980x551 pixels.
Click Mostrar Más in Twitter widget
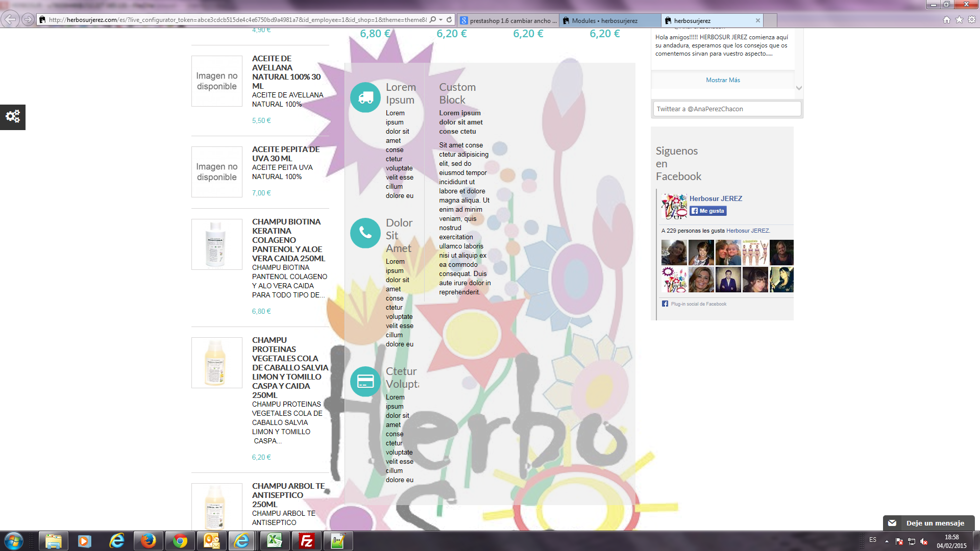722,80
